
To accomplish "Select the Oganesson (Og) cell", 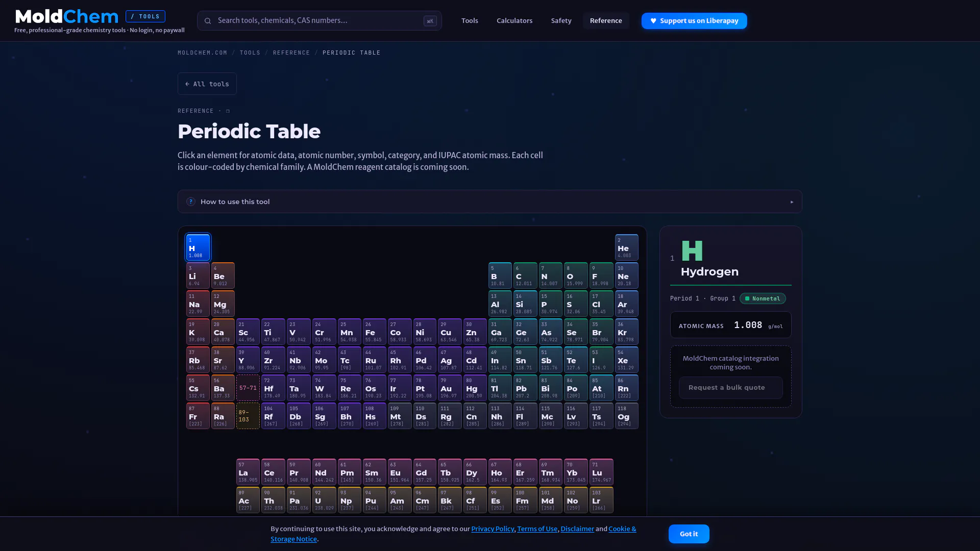I will (x=627, y=416).
